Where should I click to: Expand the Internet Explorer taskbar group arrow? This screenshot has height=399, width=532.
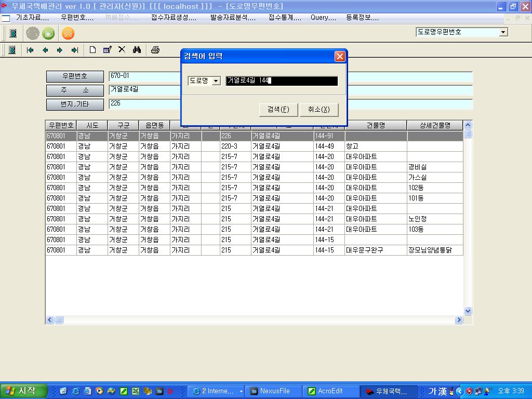[x=241, y=391]
